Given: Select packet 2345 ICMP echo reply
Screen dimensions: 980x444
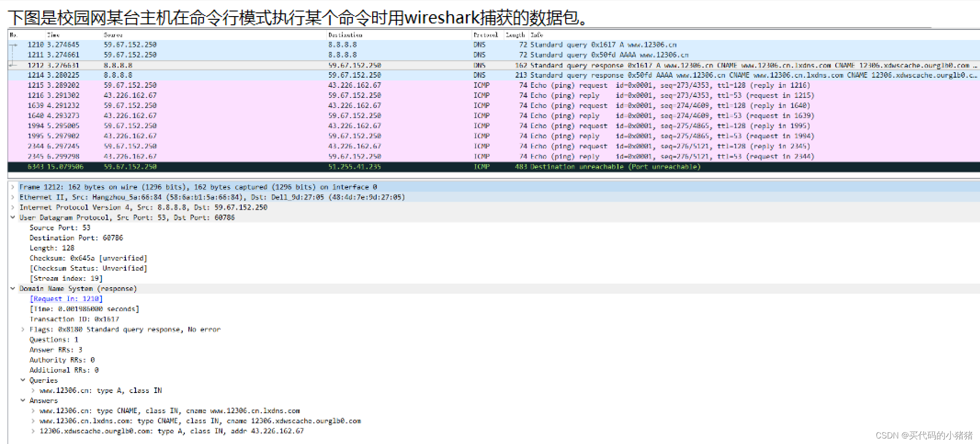Looking at the screenshot, I should 494,156.
